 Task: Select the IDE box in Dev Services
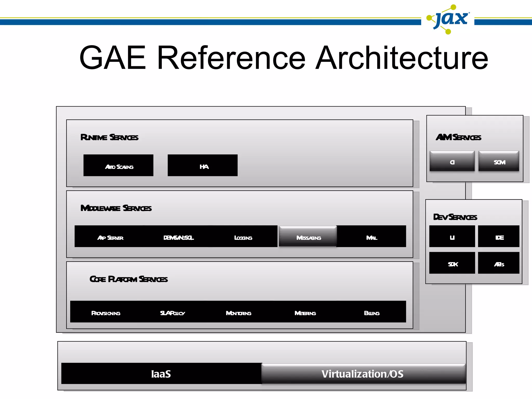(499, 236)
